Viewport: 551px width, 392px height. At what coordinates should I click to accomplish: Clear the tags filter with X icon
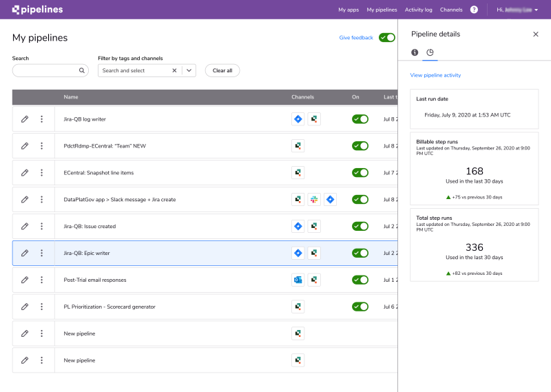[174, 70]
